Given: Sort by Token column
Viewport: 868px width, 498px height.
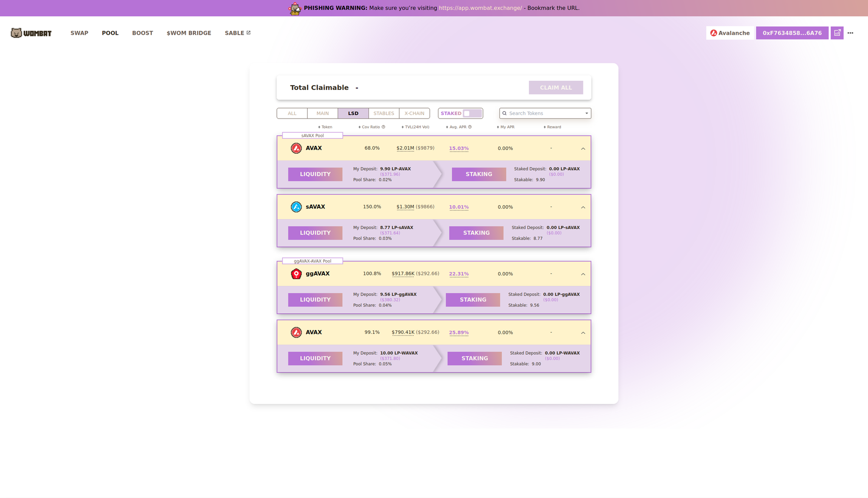Looking at the screenshot, I should 325,127.
